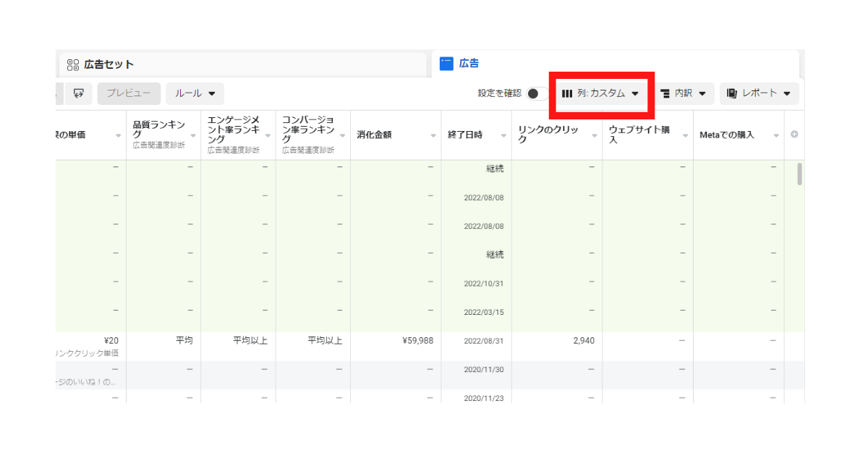This screenshot has width=868, height=456.
Task: Click the vertical scrollbar of the table
Action: pos(799,174)
